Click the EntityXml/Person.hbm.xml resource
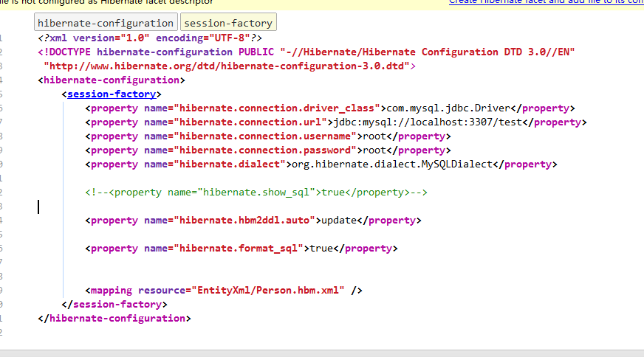 [x=268, y=291]
